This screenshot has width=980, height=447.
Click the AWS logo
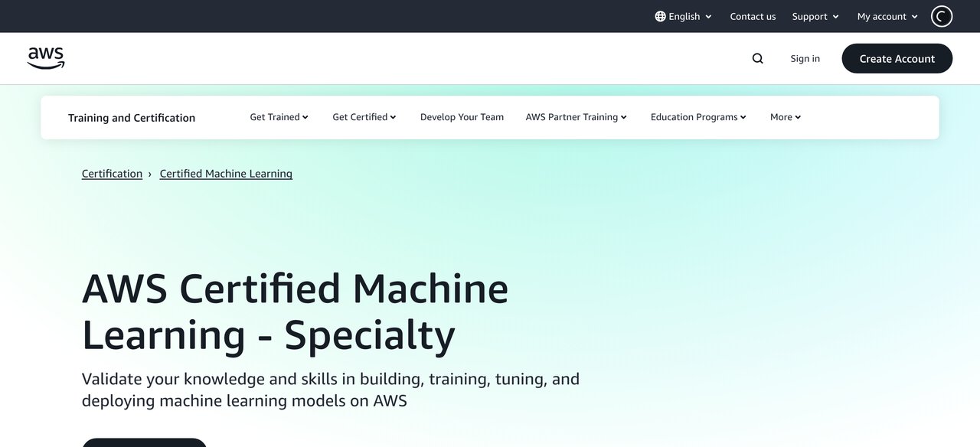point(46,58)
